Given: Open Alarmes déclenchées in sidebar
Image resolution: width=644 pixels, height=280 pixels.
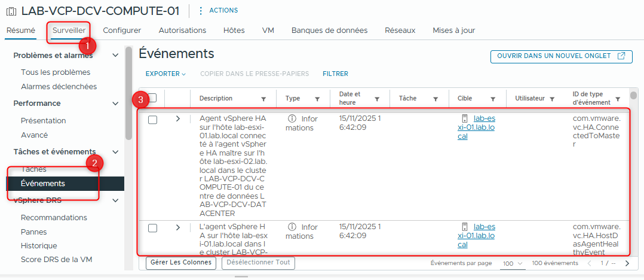Looking at the screenshot, I should 59,87.
